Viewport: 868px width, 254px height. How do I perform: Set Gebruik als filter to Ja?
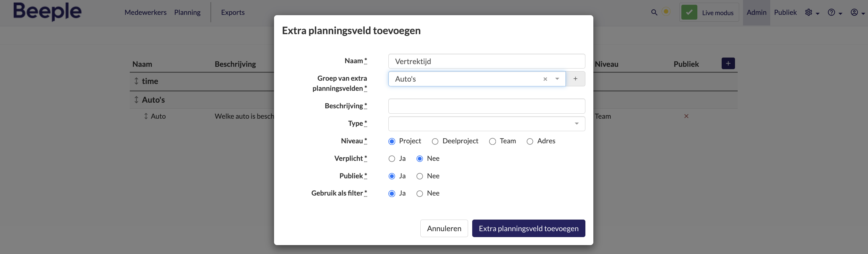coord(392,194)
